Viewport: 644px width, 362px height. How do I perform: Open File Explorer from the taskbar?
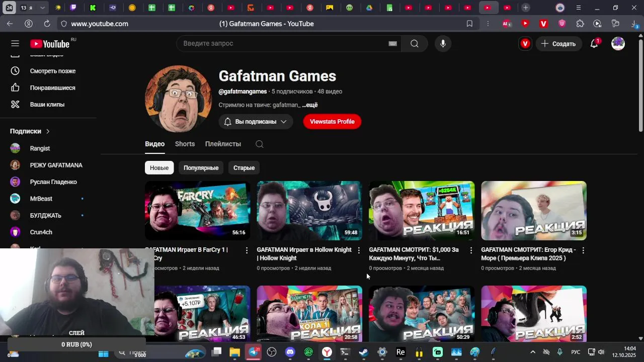pos(234,352)
